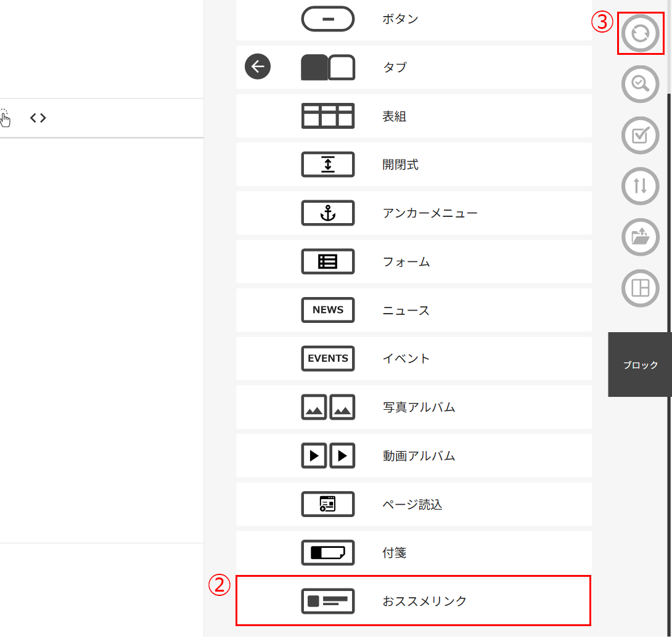Click the back arrow circle icon
Screen dimensions: 672x644
tap(258, 67)
